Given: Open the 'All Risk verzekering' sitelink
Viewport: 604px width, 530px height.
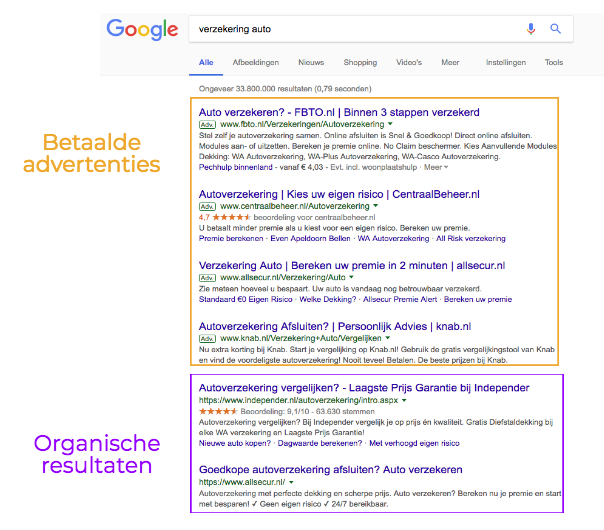Looking at the screenshot, I should click(471, 238).
